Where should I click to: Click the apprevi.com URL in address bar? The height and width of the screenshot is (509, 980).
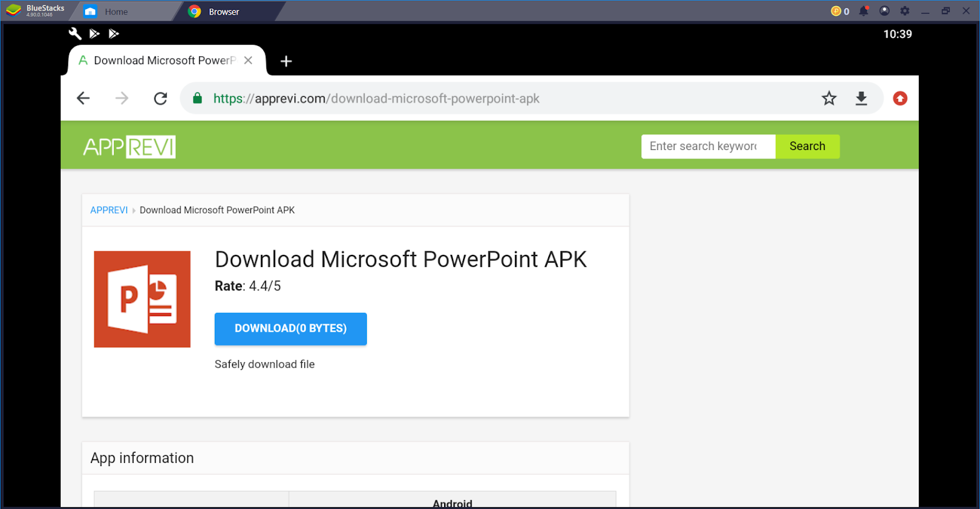376,99
